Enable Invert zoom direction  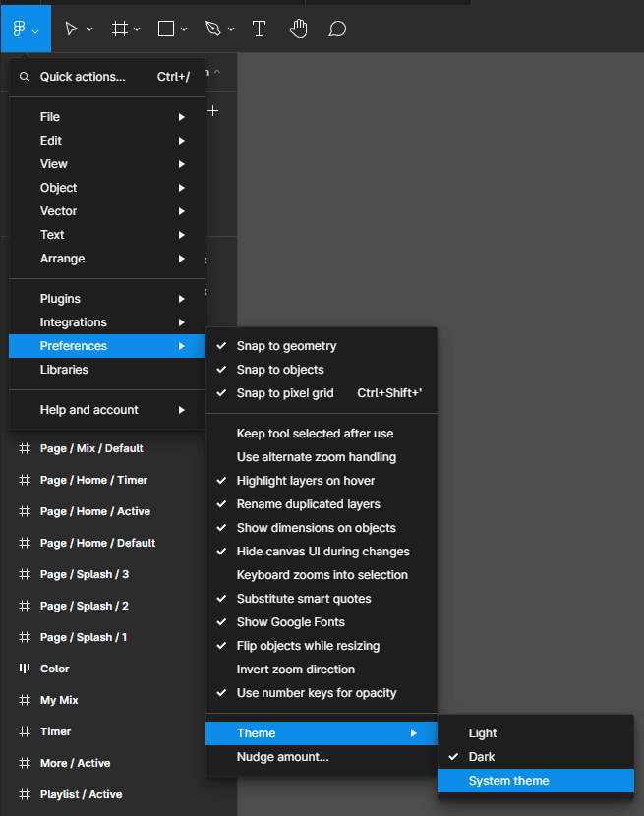click(x=295, y=670)
